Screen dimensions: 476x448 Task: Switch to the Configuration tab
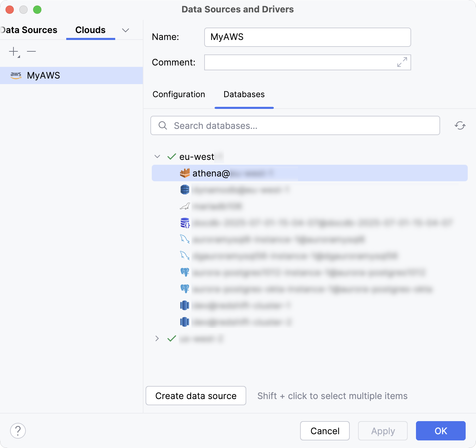coord(179,94)
